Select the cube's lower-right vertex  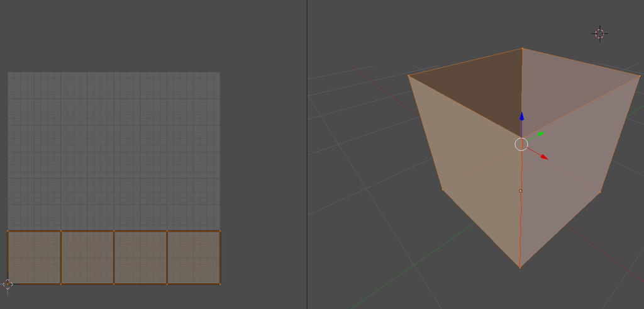point(601,192)
